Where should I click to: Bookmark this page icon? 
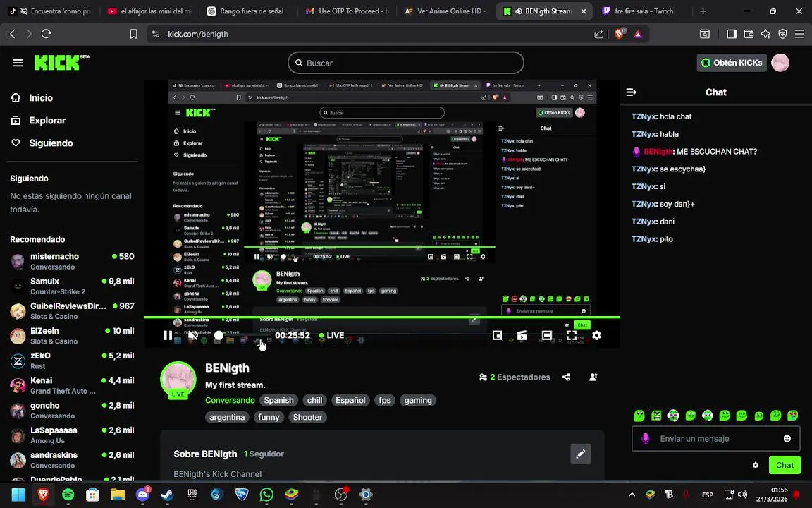[x=134, y=34]
